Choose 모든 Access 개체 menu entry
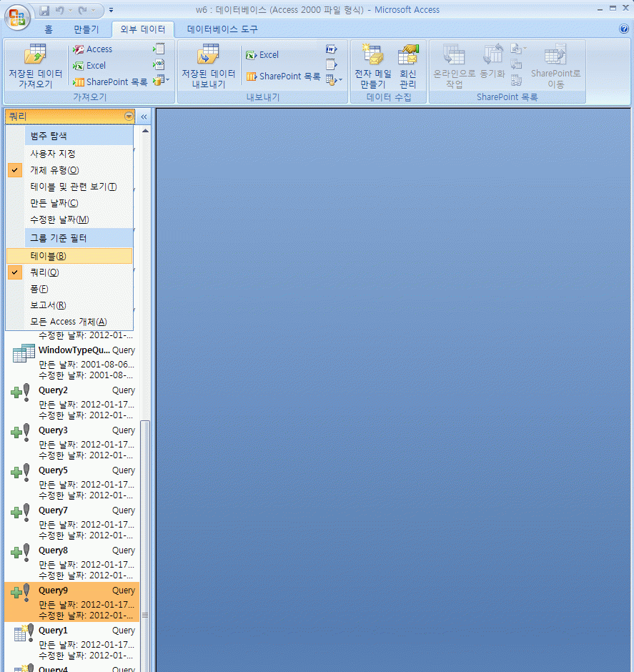Viewport: 634px width, 672px height. click(x=68, y=322)
